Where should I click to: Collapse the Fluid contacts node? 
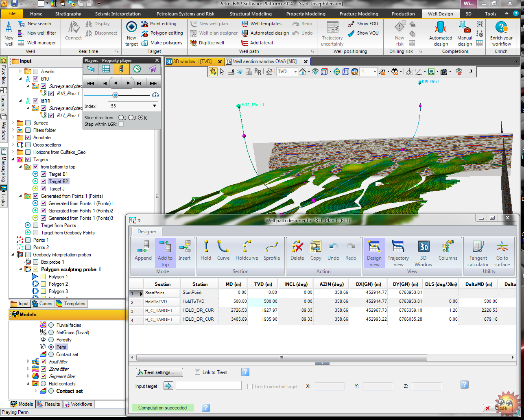[x=28, y=384]
